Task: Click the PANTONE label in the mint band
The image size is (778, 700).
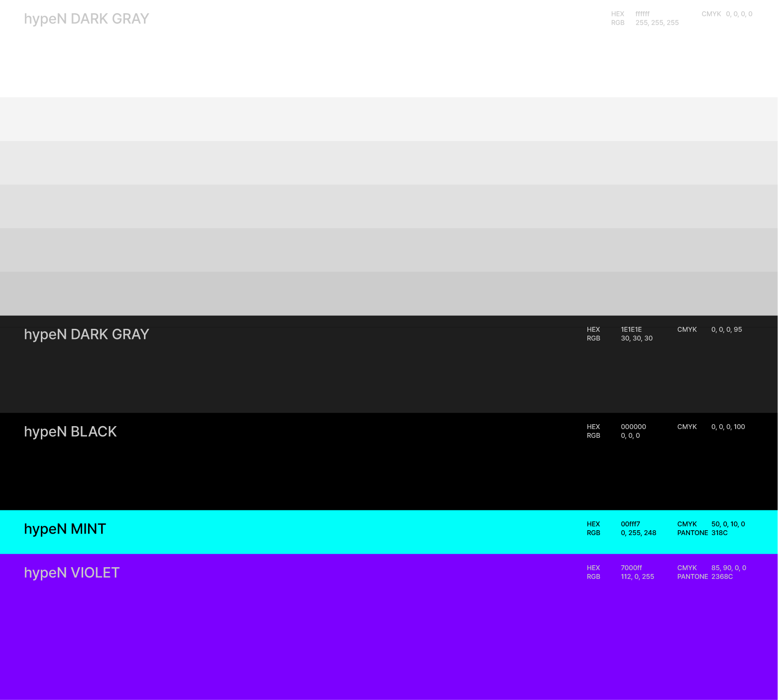Action: [x=692, y=533]
